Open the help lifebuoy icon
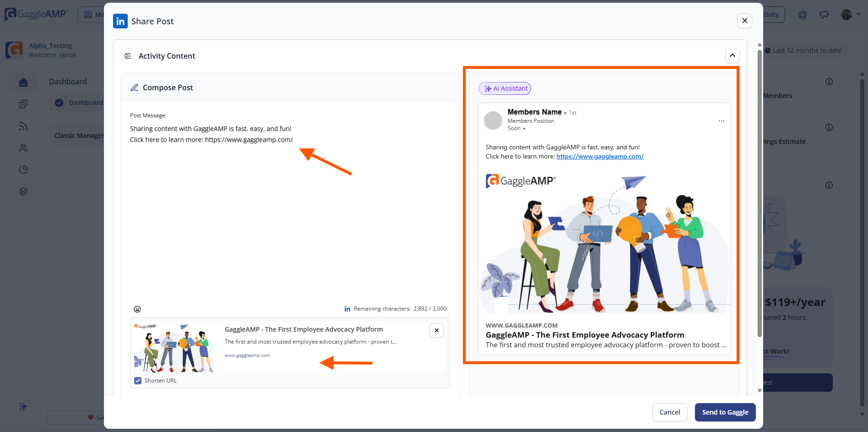The height and width of the screenshot is (432, 868). (x=803, y=15)
